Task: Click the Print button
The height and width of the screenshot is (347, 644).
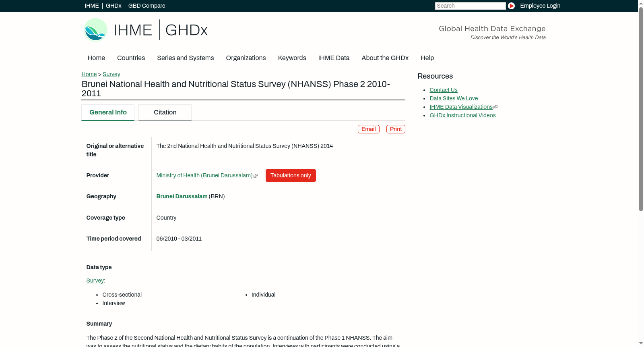Action: 396,129
